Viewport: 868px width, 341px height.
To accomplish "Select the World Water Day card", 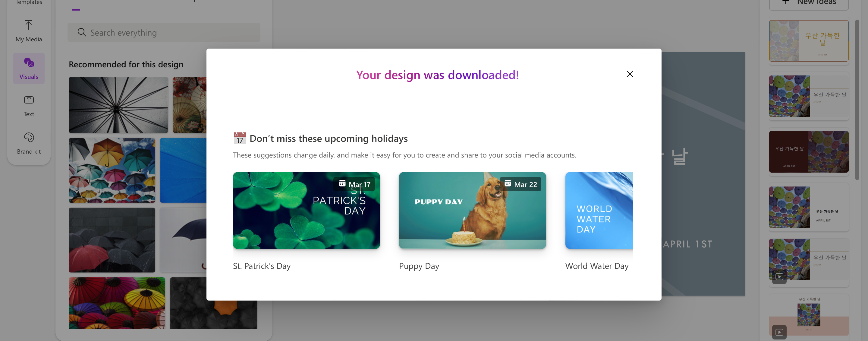I will pos(599,210).
